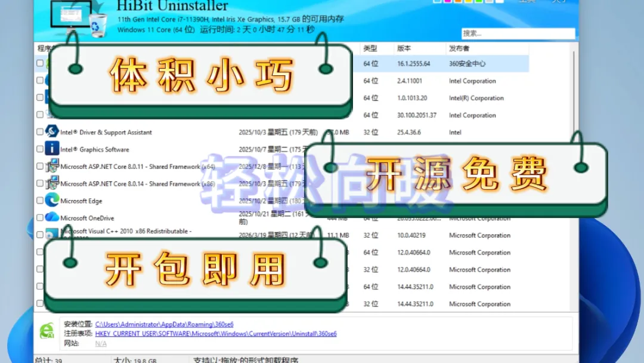The width and height of the screenshot is (644, 363).
Task: Tick the checkbox for version 30.100.2051.37 row
Action: [40, 114]
